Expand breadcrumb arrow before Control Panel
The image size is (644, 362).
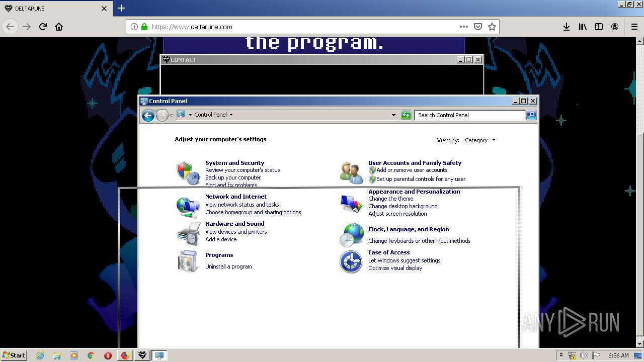tap(190, 115)
